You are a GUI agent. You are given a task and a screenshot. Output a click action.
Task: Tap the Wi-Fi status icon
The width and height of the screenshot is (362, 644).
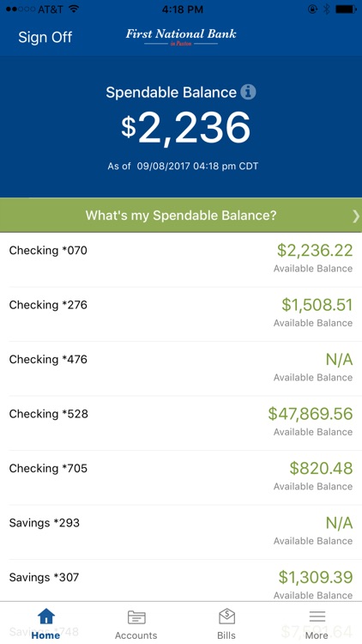(74, 9)
